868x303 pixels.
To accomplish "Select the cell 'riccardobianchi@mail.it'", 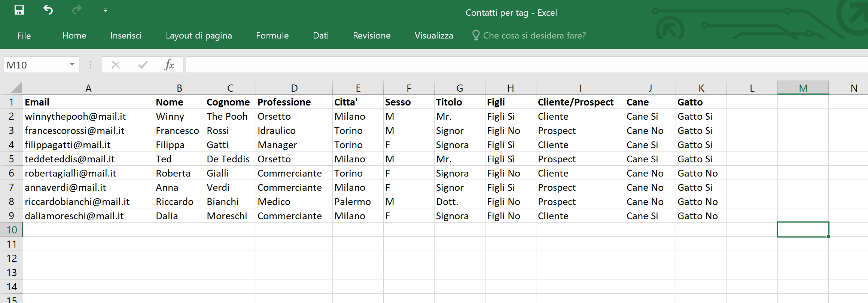I will click(88, 202).
